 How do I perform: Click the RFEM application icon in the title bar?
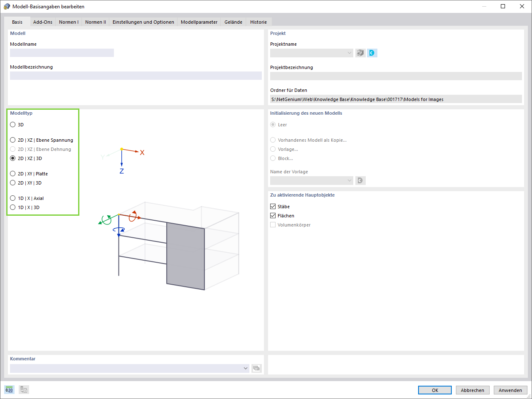pyautogui.click(x=6, y=6)
